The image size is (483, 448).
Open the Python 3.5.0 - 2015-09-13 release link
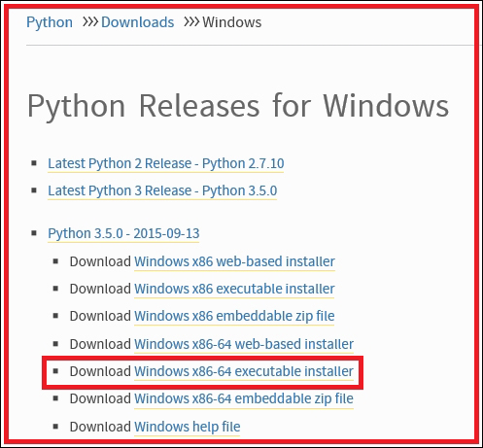point(123,233)
